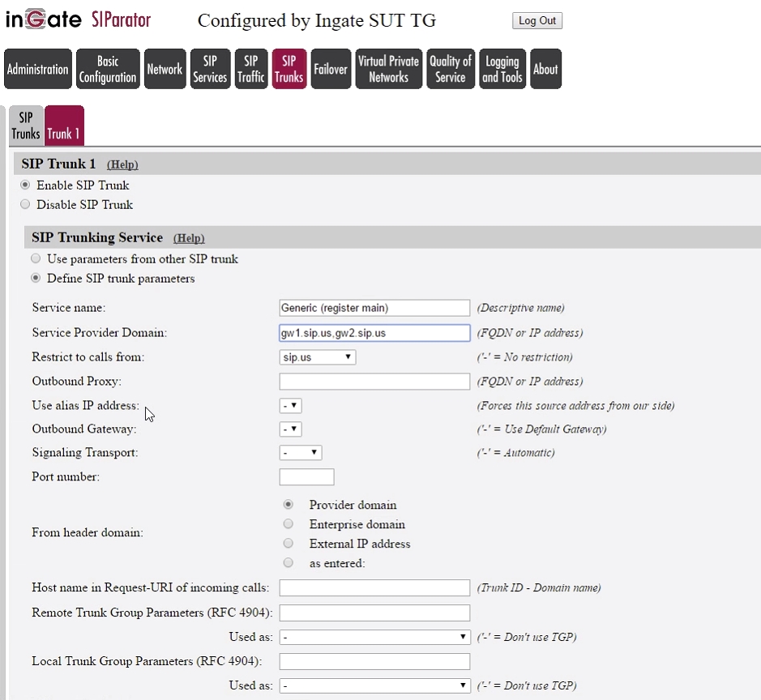
Task: Open the Network tab
Action: (x=165, y=69)
